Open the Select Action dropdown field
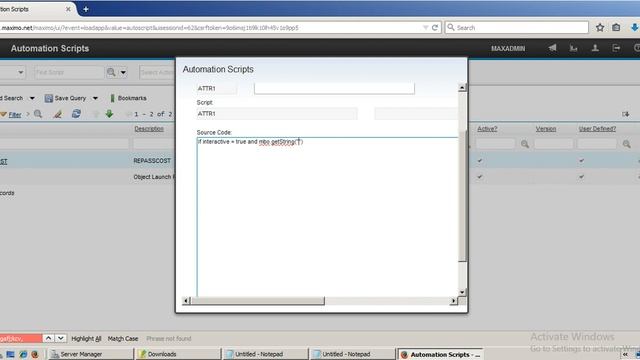Screen dimensions: 640x360 point(157,73)
